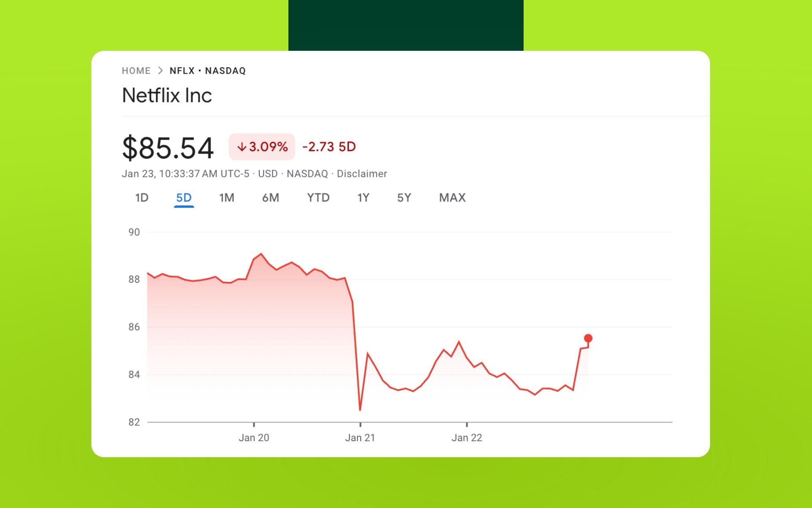
Task: Go to HOME in the breadcrumb
Action: tap(136, 71)
